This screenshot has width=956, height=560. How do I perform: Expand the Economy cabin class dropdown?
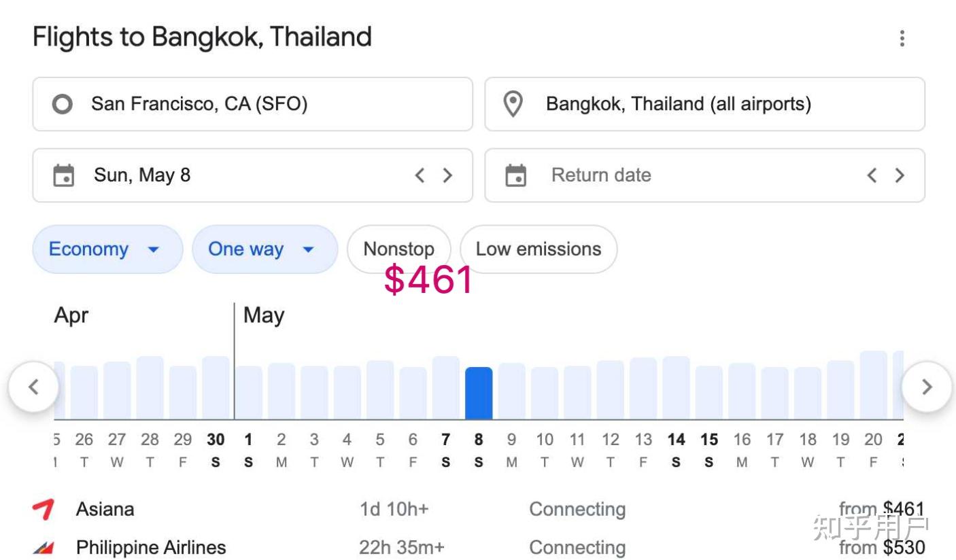click(x=107, y=249)
